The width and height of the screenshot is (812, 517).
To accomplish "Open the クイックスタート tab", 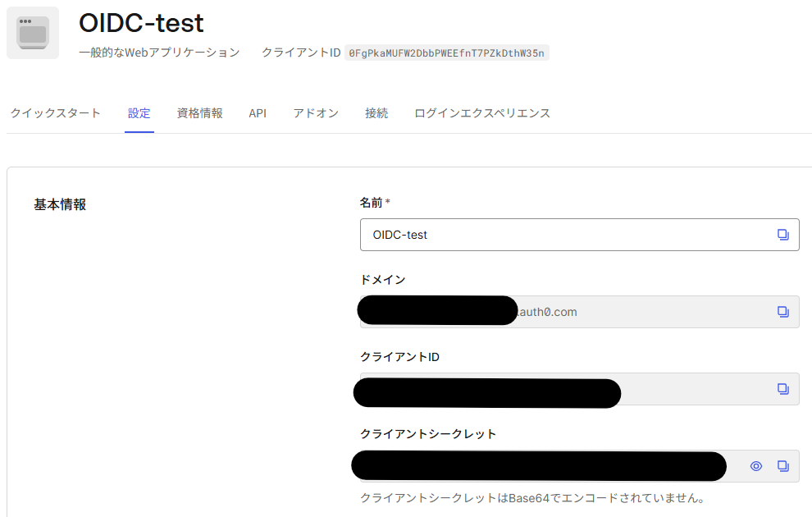I will coord(56,113).
